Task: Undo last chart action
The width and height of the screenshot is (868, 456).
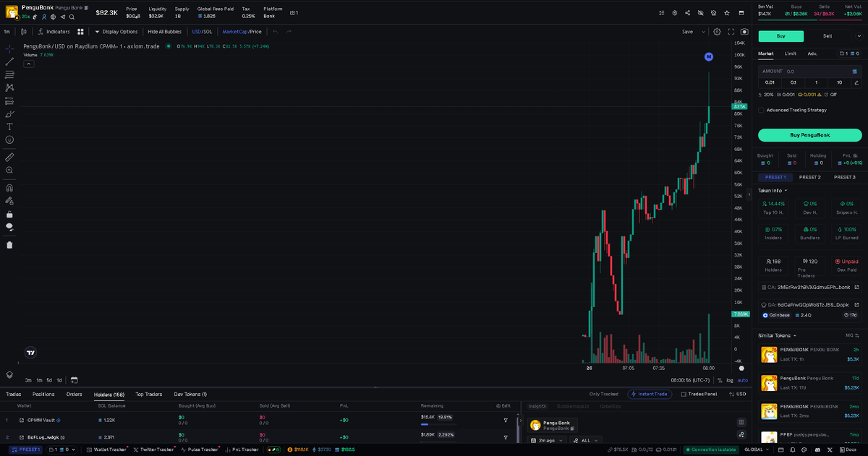Action: pyautogui.click(x=275, y=32)
